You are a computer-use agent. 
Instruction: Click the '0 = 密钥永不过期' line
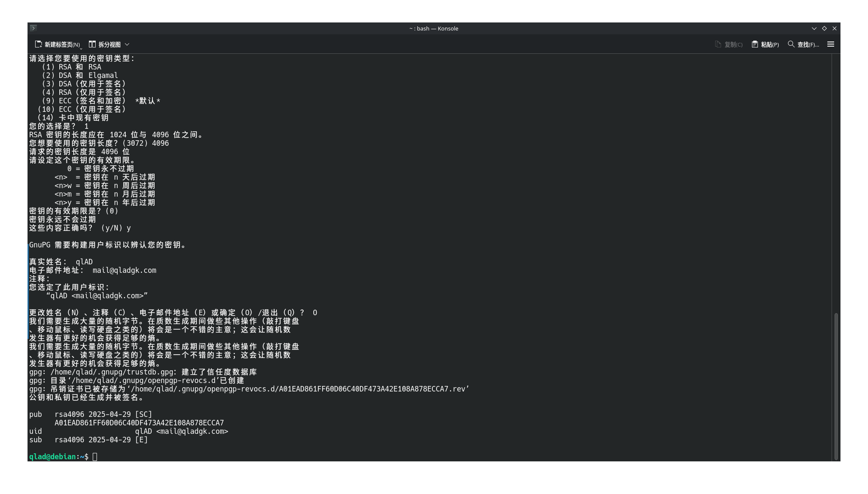pyautogui.click(x=100, y=169)
